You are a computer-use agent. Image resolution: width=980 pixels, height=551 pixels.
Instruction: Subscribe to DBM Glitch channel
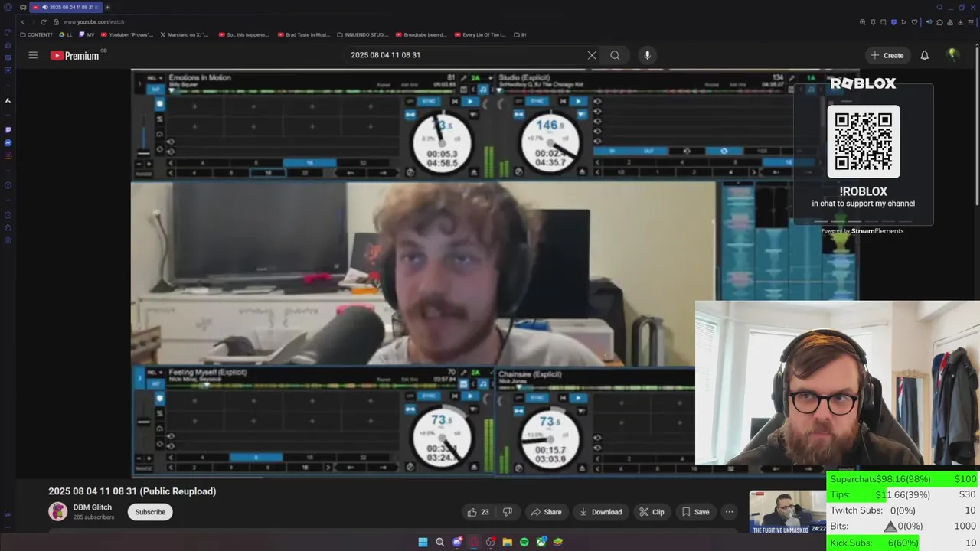point(150,512)
